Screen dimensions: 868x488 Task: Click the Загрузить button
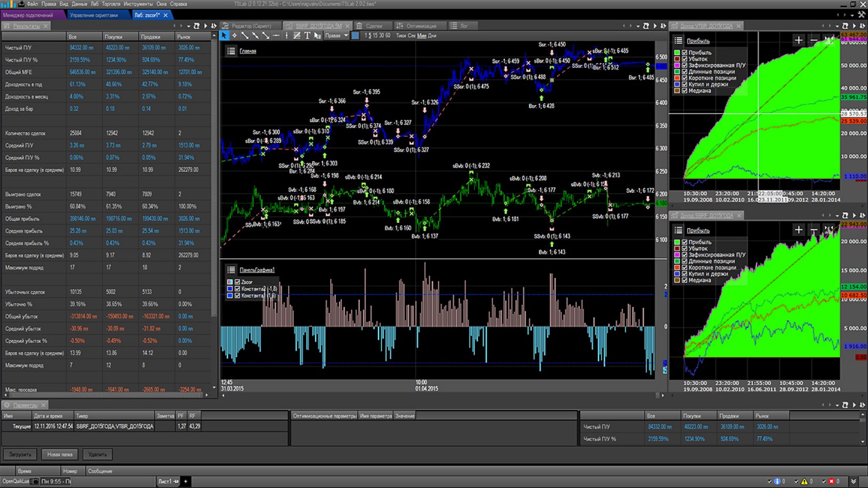[x=20, y=454]
